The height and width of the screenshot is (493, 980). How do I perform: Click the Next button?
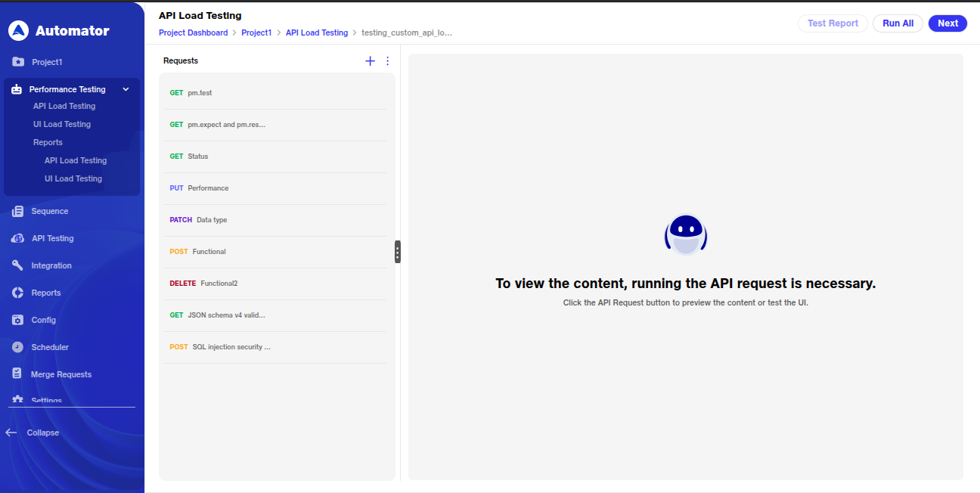(x=947, y=23)
